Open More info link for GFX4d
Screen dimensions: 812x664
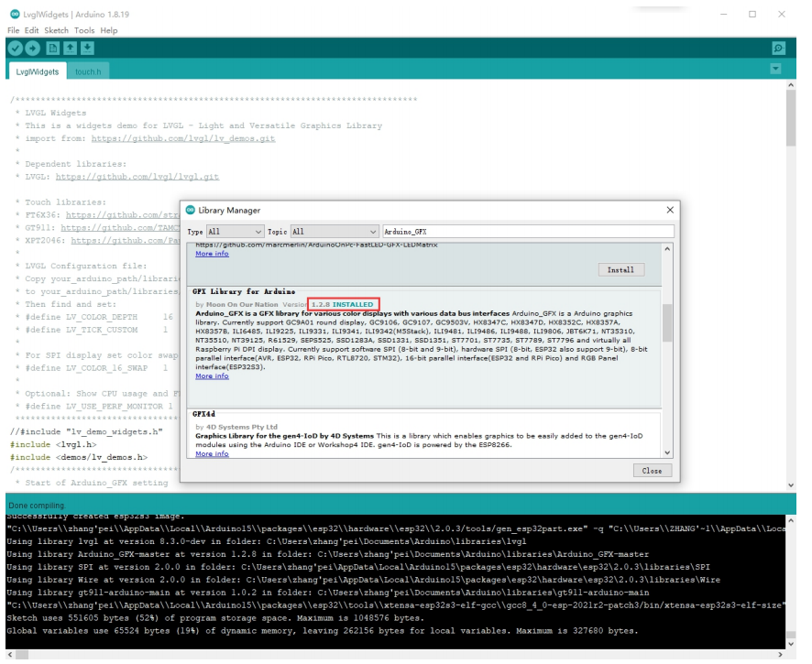pos(212,454)
